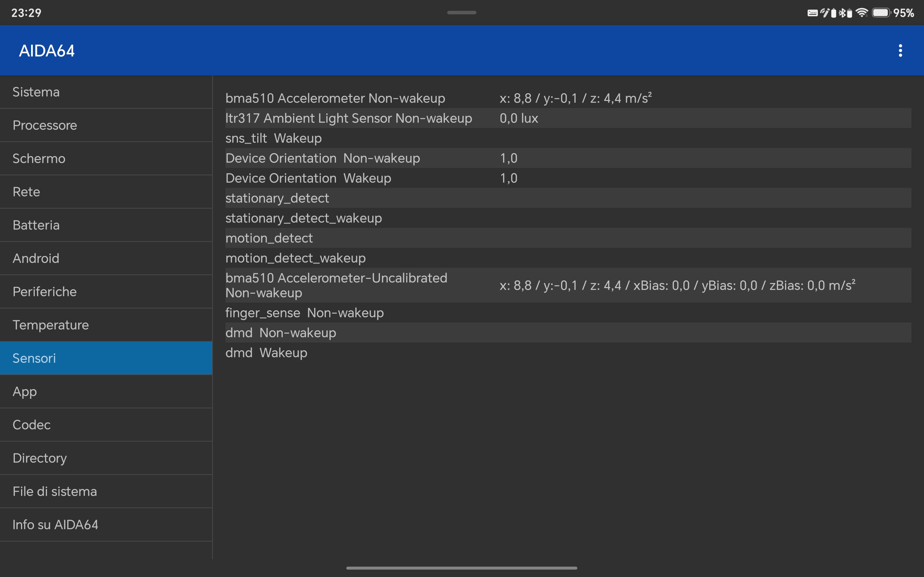This screenshot has height=577, width=924.
Task: Go to the Schermo category
Action: [106, 158]
